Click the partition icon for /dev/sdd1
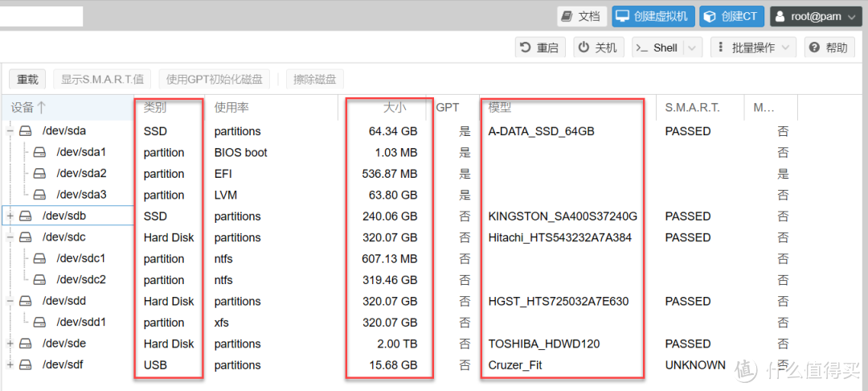This screenshot has height=391, width=868. click(x=41, y=323)
